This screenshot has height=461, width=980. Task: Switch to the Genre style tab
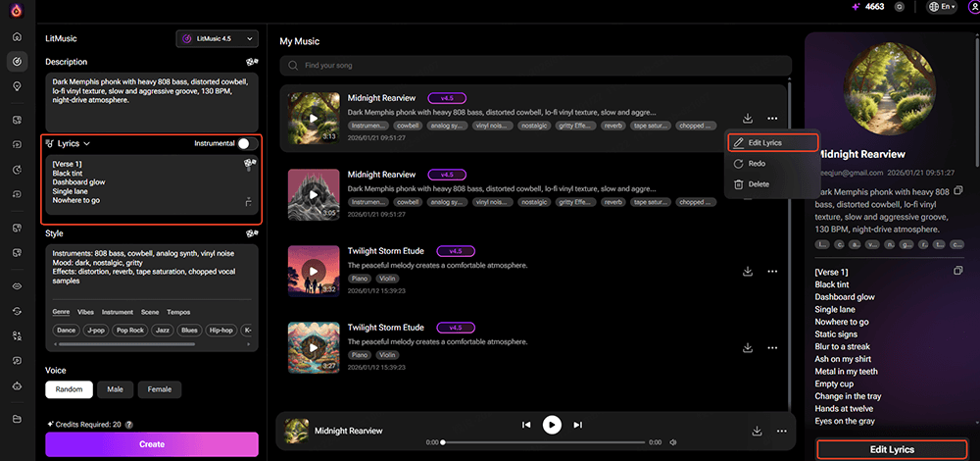[x=61, y=312]
